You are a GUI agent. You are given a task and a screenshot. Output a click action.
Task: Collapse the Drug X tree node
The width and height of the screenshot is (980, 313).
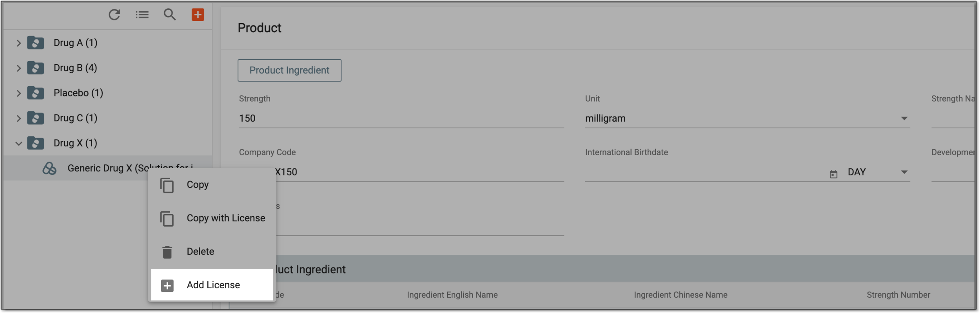pyautogui.click(x=18, y=144)
